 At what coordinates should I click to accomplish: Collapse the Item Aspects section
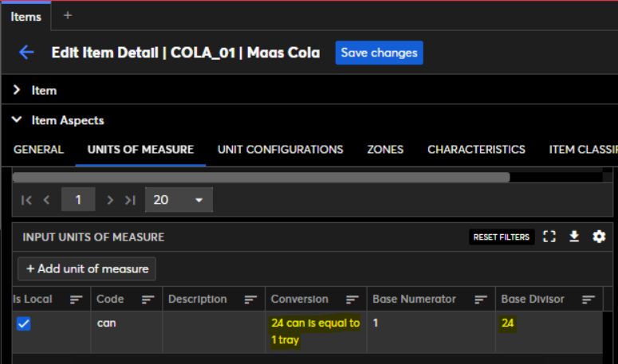17,119
